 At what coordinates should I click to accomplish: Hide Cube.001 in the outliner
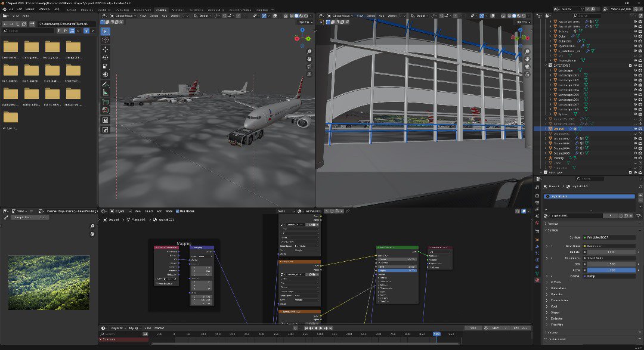(636, 41)
